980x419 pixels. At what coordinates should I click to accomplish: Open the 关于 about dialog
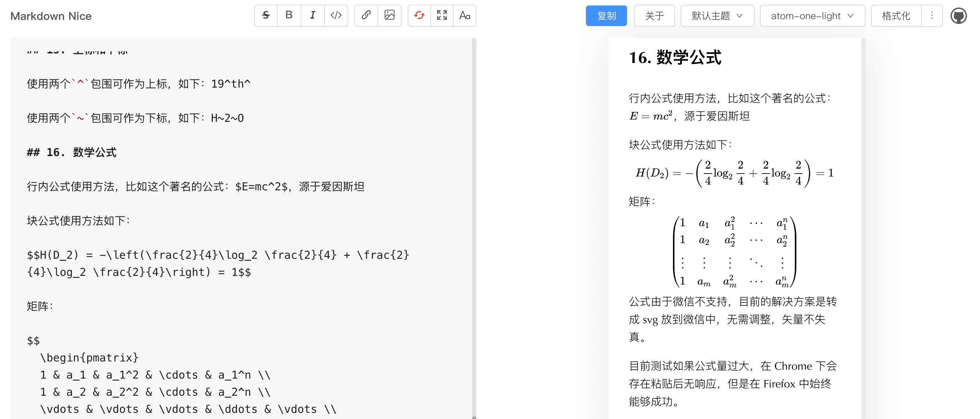(x=654, y=16)
